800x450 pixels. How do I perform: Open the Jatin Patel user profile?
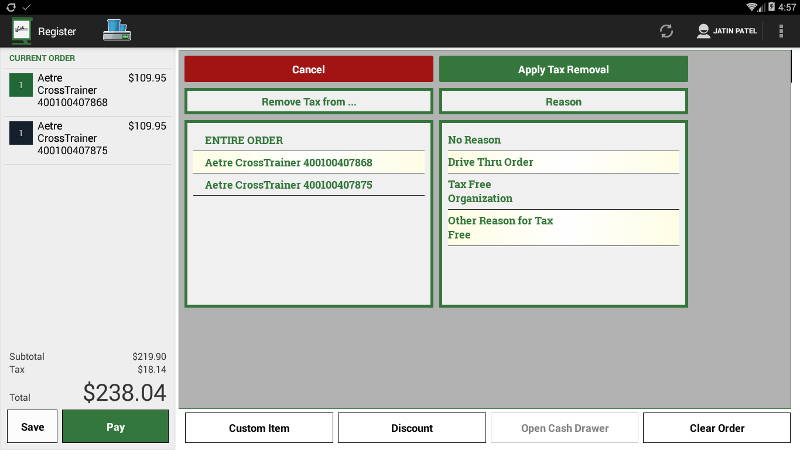pyautogui.click(x=727, y=31)
